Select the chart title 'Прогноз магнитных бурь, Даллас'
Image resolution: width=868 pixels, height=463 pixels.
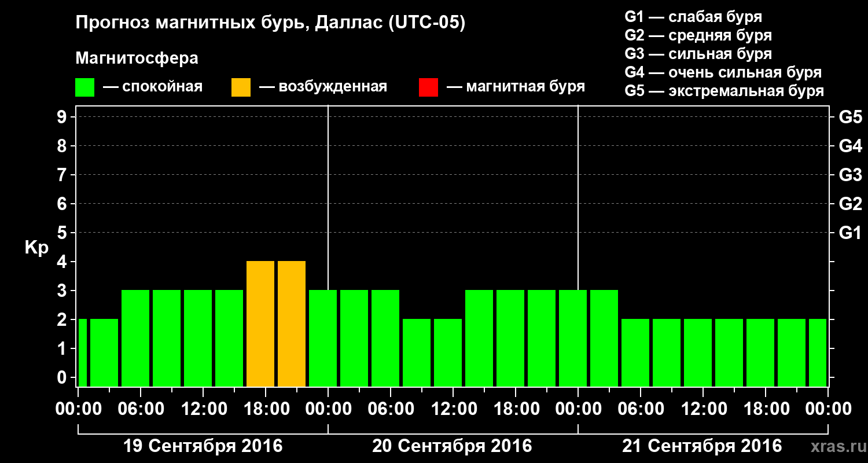(x=228, y=24)
